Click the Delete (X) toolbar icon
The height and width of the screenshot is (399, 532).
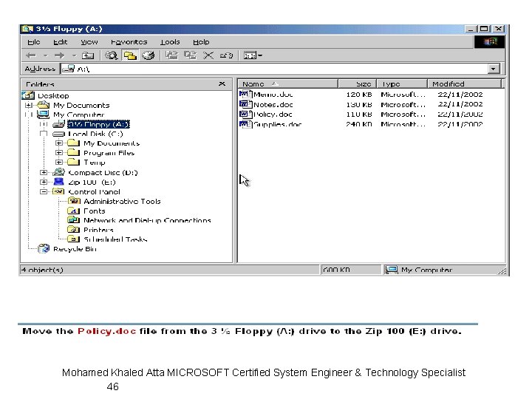[208, 55]
